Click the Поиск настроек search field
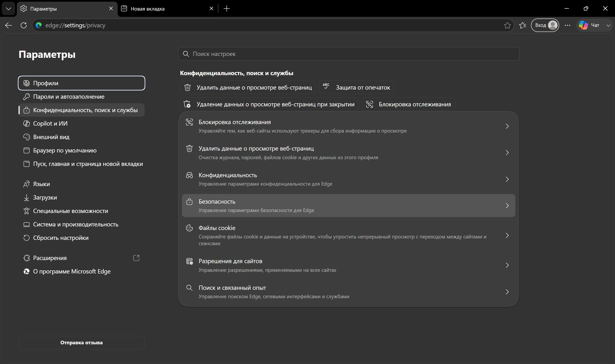Image resolution: width=615 pixels, height=364 pixels. [349, 54]
